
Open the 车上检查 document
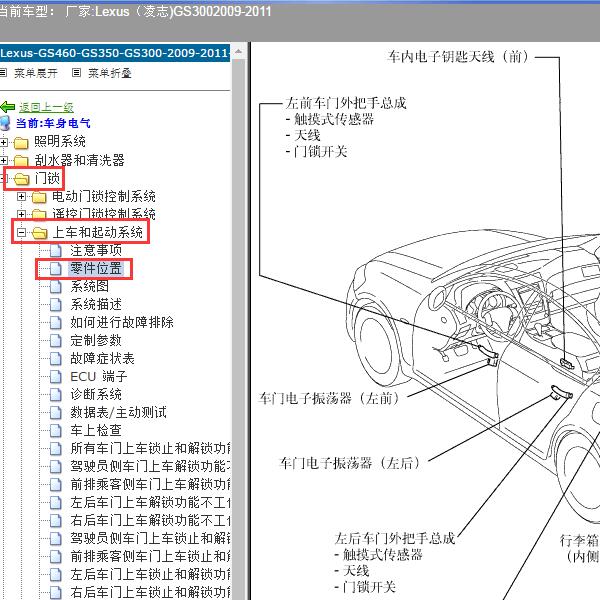(96, 430)
